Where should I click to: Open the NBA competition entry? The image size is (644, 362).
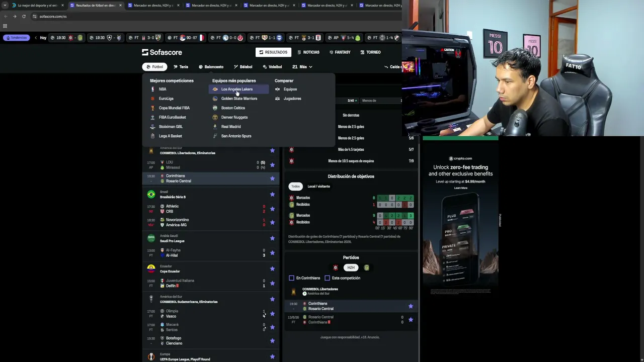click(x=163, y=89)
